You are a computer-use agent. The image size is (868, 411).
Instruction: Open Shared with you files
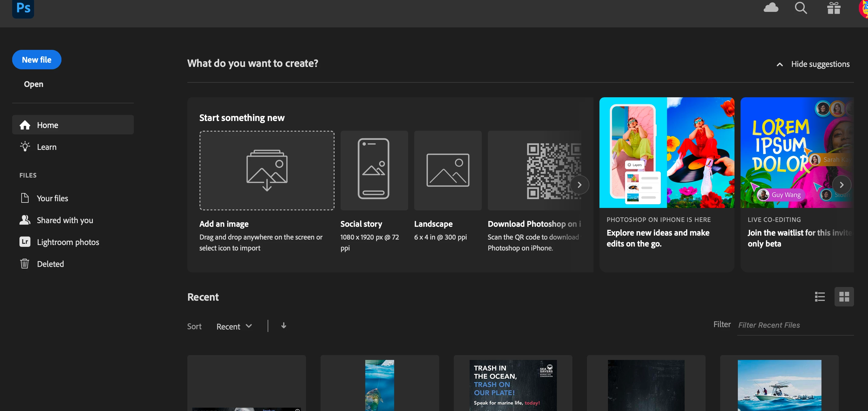pyautogui.click(x=64, y=220)
